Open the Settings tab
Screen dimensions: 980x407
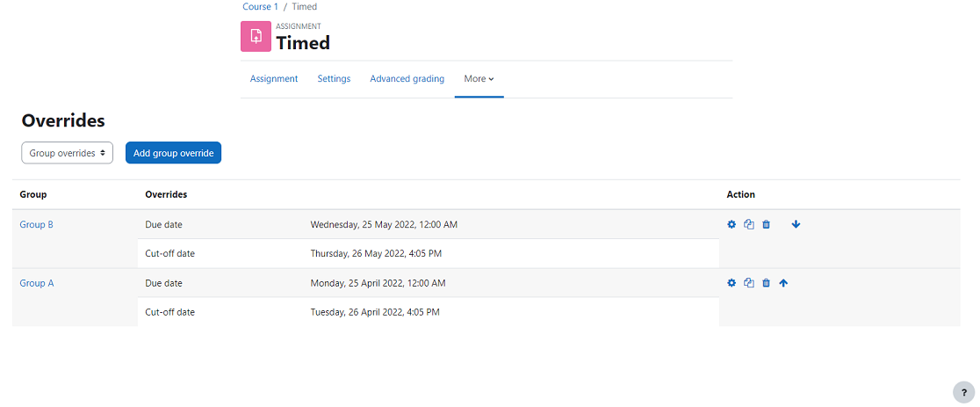pyautogui.click(x=334, y=79)
